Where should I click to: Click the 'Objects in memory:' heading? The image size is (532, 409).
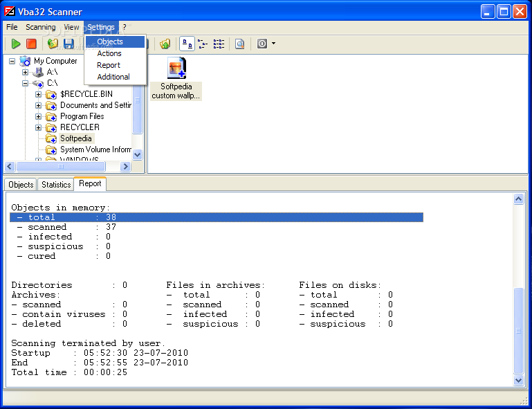[x=61, y=208]
